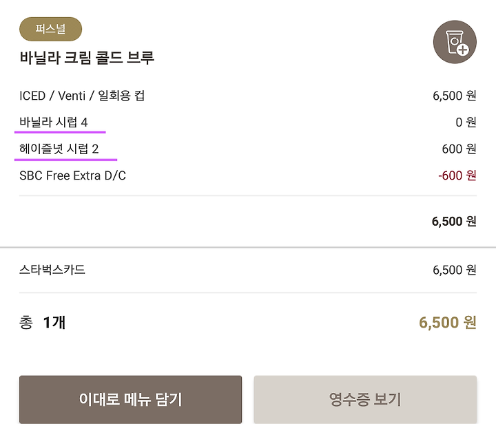Open receipt with 영수증 보기 button
This screenshot has width=496, height=448.
pos(365,399)
